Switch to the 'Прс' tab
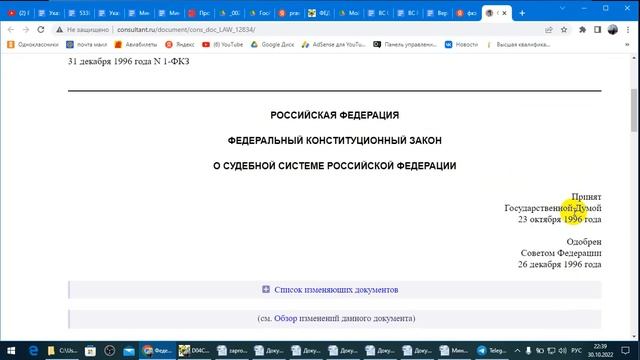The height and width of the screenshot is (360, 640). coord(199,13)
